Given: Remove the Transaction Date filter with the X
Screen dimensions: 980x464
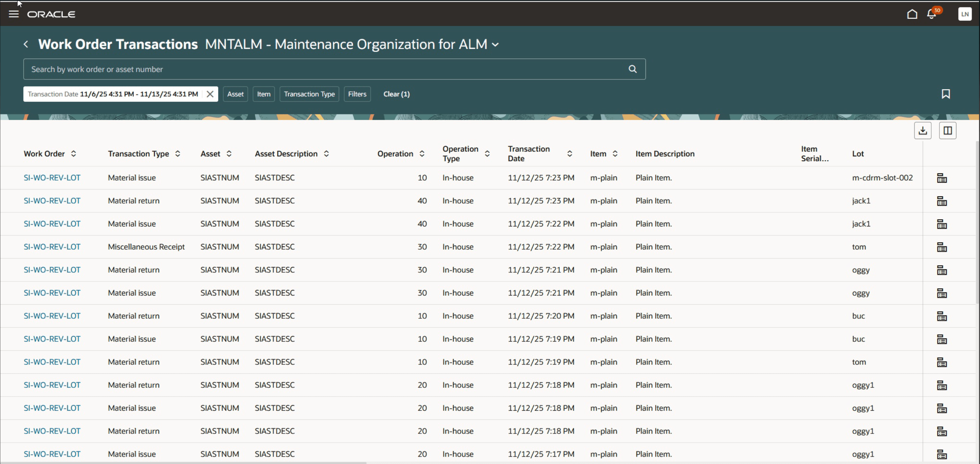Looking at the screenshot, I should coord(209,94).
